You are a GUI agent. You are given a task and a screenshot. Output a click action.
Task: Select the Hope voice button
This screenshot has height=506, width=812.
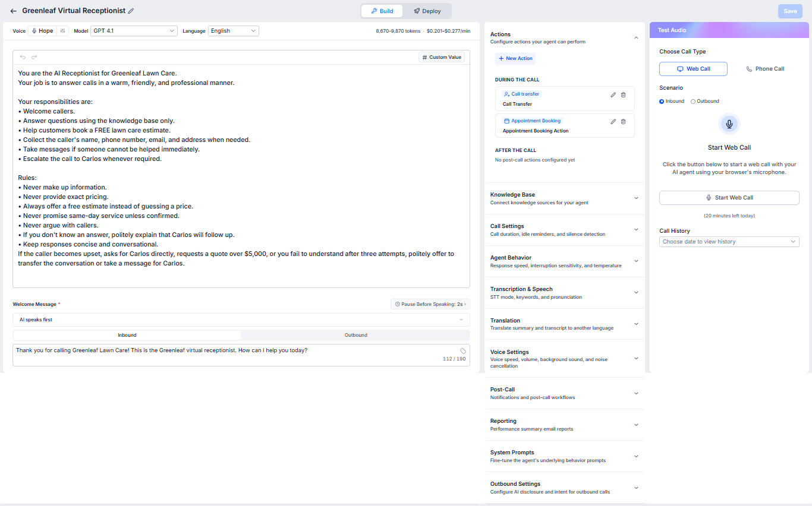(42, 31)
